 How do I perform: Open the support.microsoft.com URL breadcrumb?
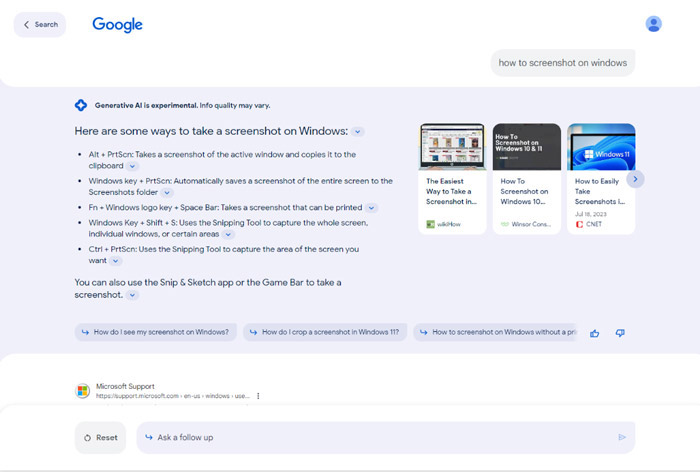point(172,396)
